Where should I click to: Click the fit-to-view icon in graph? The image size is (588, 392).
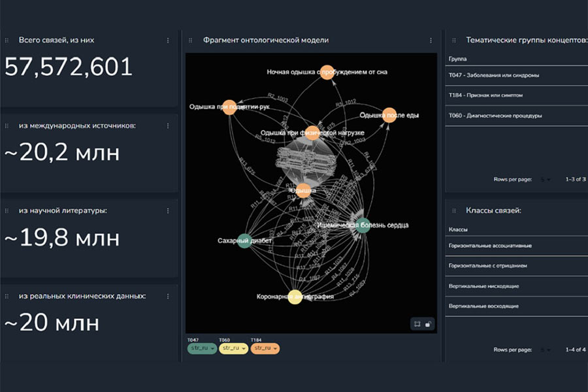pos(417,323)
